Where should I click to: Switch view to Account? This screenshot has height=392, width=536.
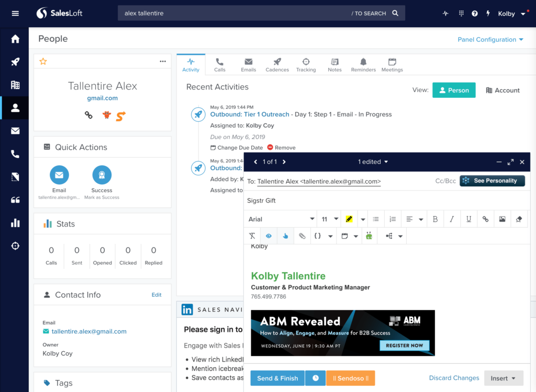coord(502,90)
